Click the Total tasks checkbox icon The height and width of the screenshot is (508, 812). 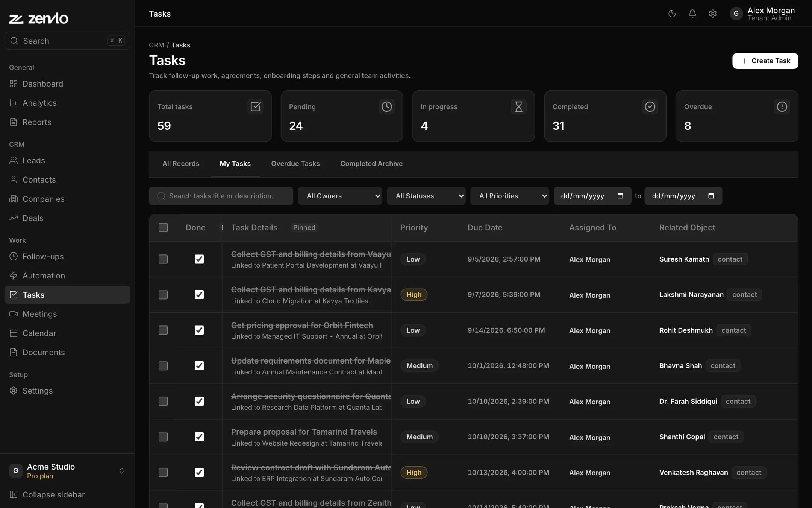[x=255, y=106]
